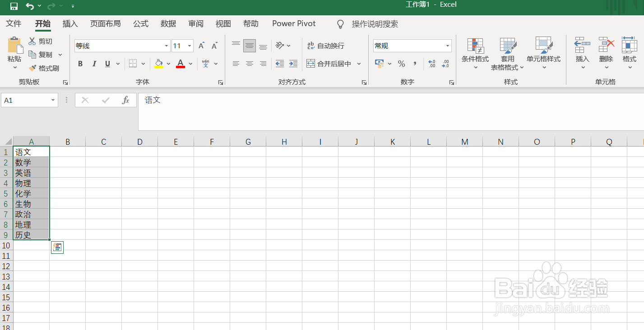Screen dimensions: 644x330
Task: Align text to middle of cell
Action: tap(250, 46)
